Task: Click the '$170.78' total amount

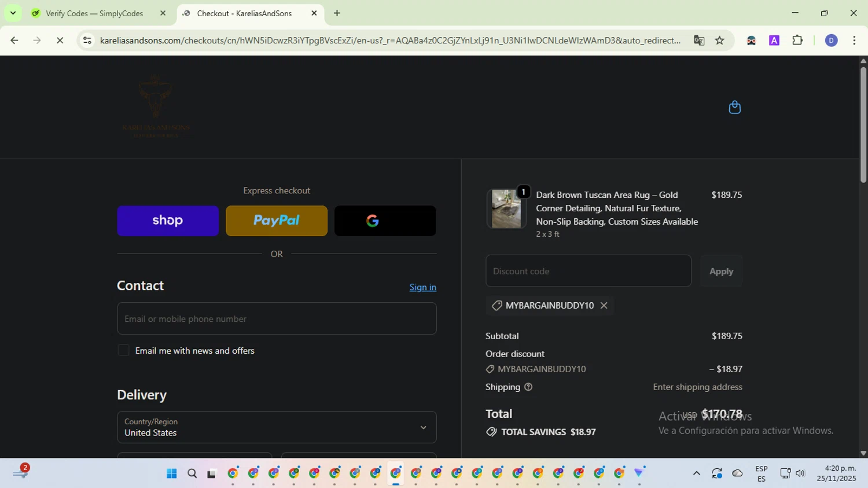Action: 722,414
